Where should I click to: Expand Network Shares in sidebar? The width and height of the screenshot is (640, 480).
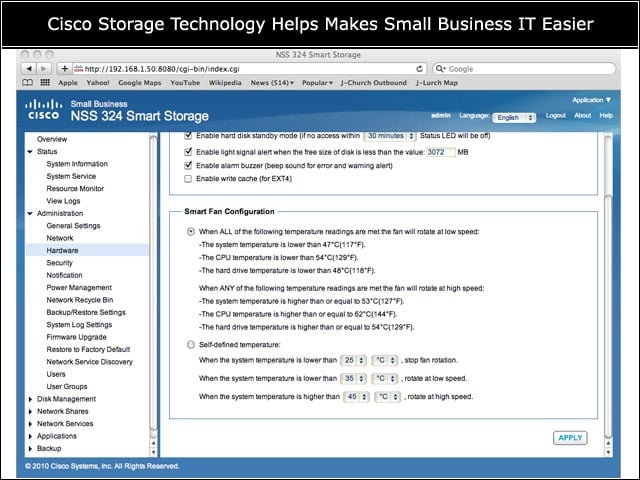tap(30, 411)
